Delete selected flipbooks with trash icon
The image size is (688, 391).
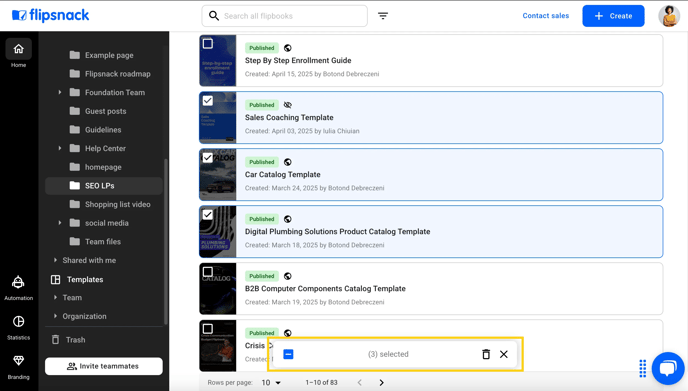486,354
